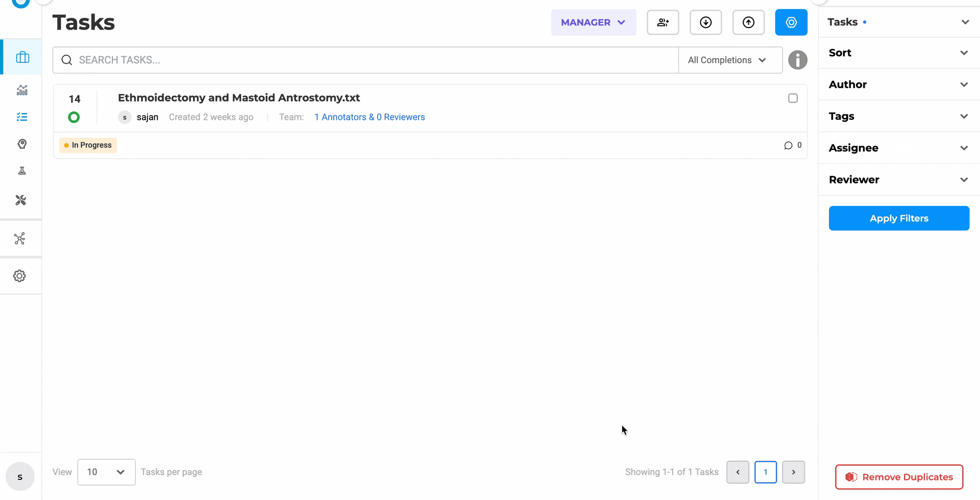Click inside the search tasks field
980x500 pixels.
tap(357, 60)
